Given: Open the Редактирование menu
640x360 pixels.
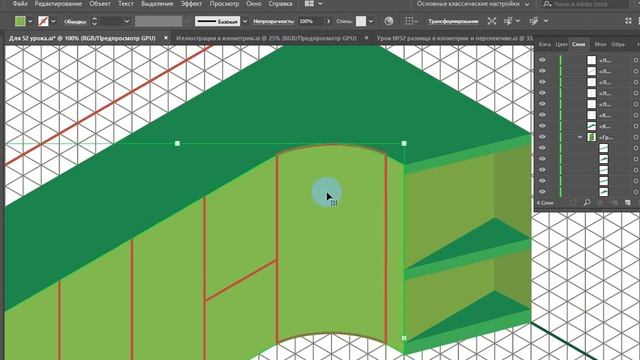Looking at the screenshot, I should click(x=58, y=4).
